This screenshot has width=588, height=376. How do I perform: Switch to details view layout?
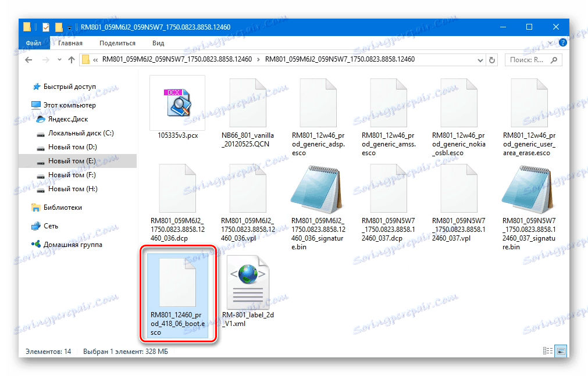coord(547,351)
